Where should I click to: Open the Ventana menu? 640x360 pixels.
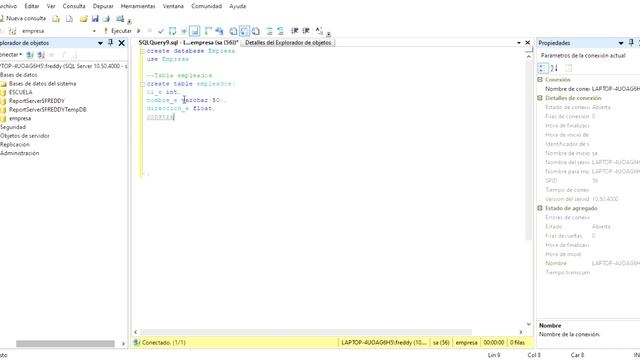[173, 6]
